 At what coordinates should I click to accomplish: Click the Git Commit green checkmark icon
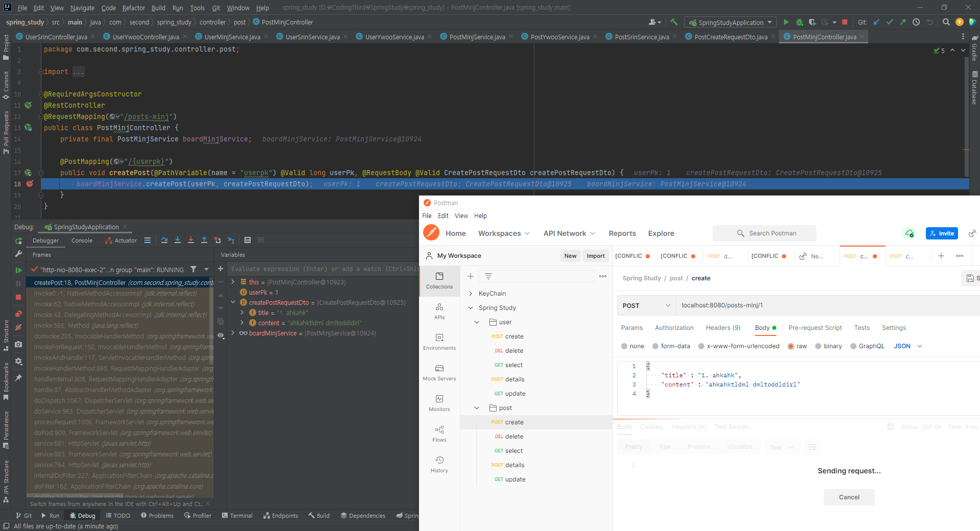coord(890,22)
